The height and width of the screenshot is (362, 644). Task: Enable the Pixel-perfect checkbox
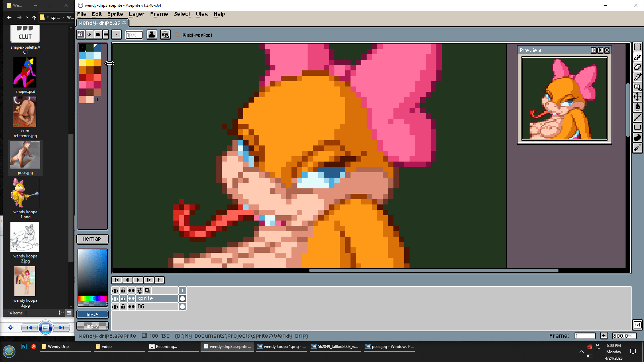[x=177, y=35]
